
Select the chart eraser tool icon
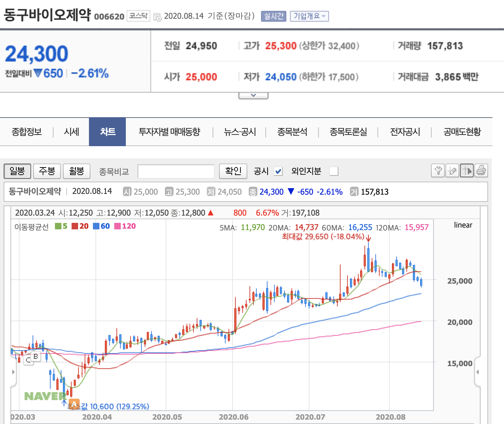452,170
